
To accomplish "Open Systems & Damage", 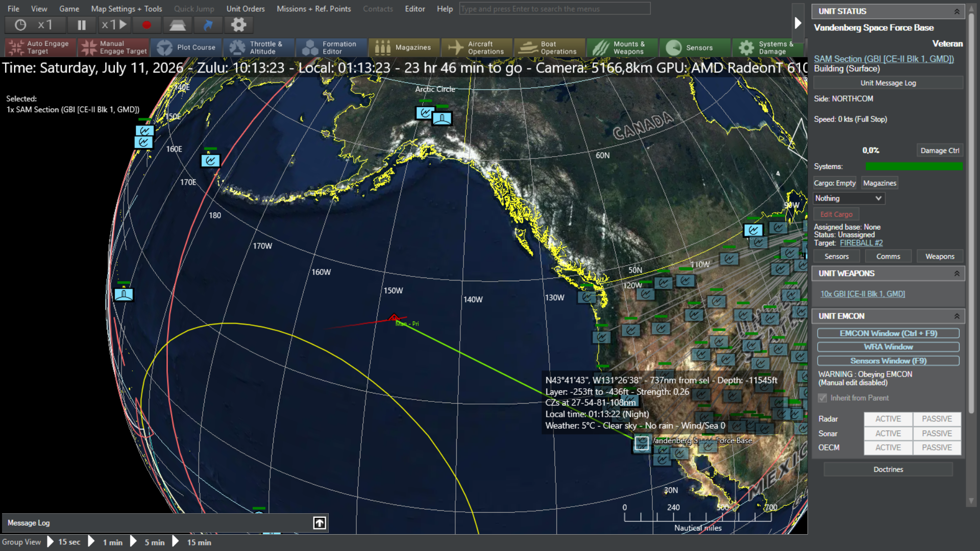I will [768, 47].
